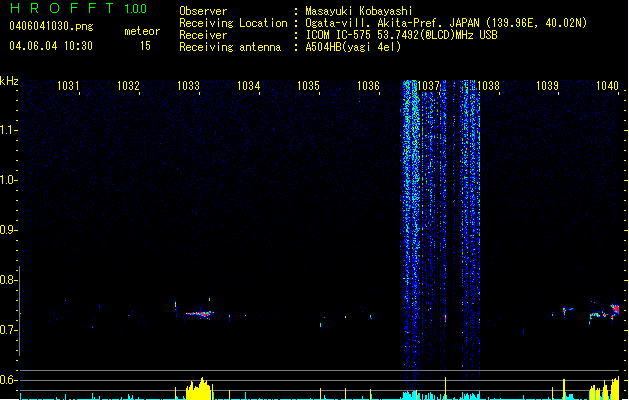The image size is (629, 400).
Task: Click the 0.8 kHz frequency axis label
Action: pos(8,280)
